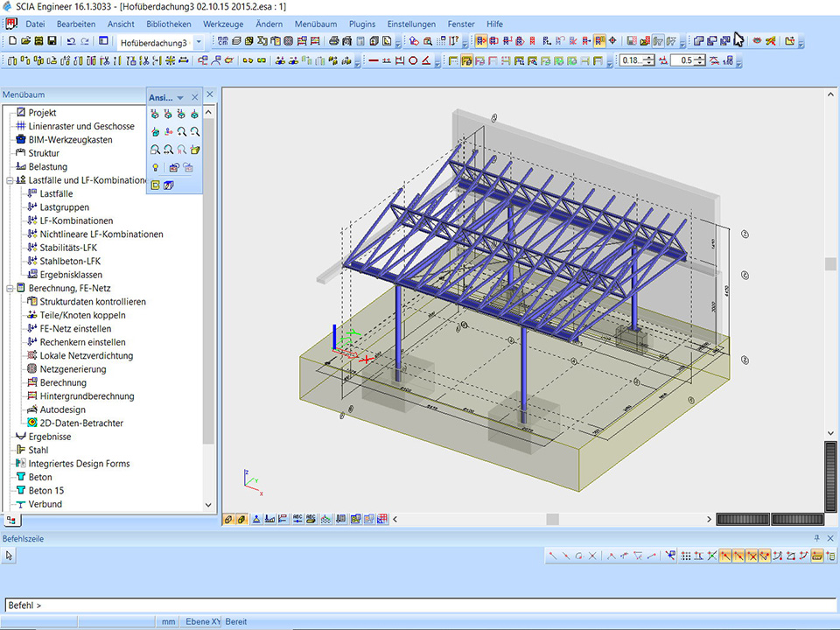This screenshot has width=840, height=630.
Task: Select Netzgenerierung in the Menübaum
Action: tap(73, 369)
